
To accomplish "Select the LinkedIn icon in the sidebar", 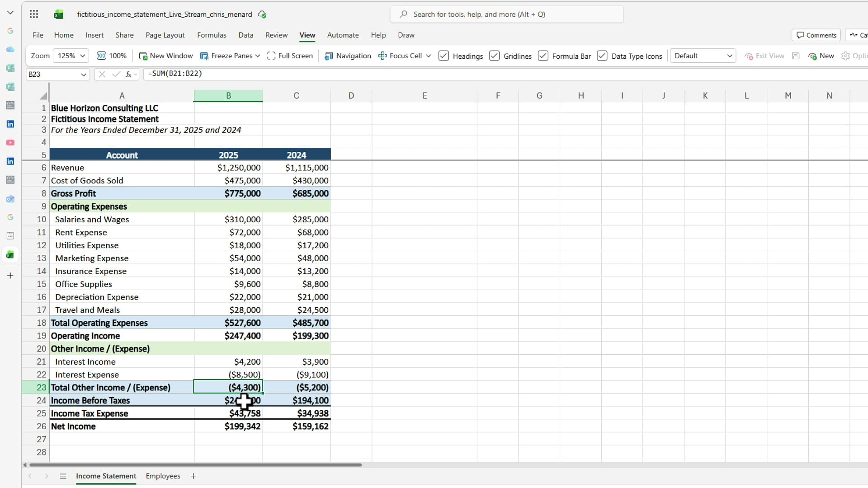I will tap(10, 124).
